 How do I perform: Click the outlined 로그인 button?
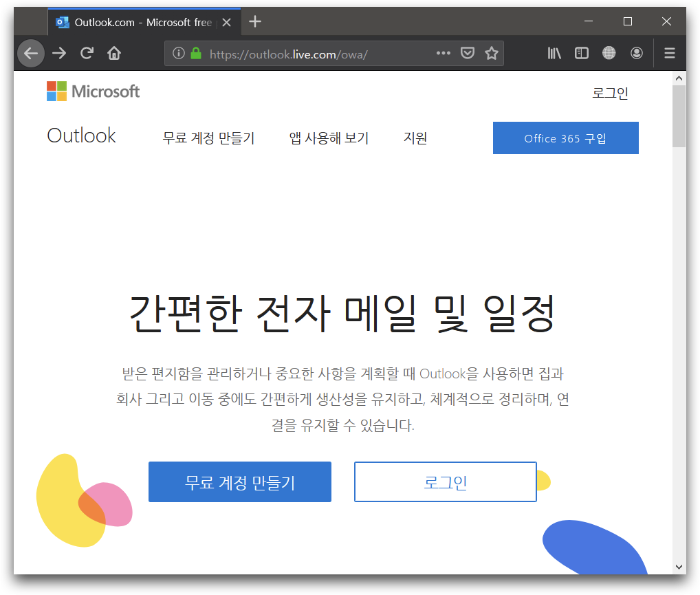tap(446, 482)
